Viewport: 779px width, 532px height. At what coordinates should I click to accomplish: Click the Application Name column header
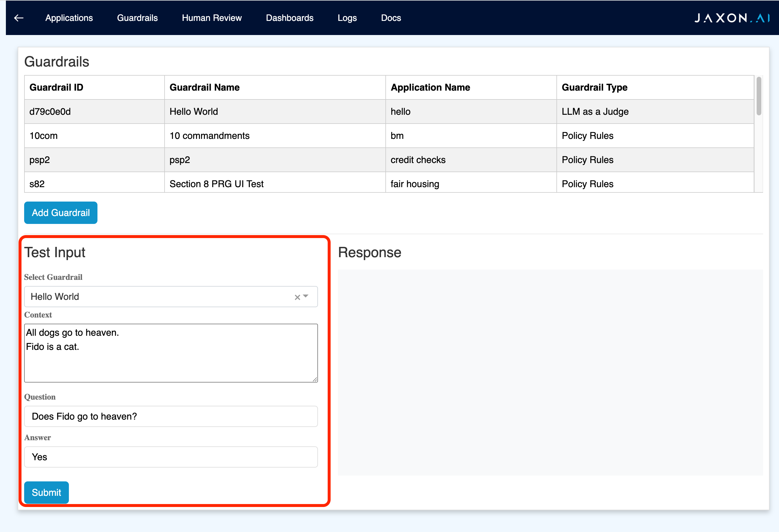(471, 87)
